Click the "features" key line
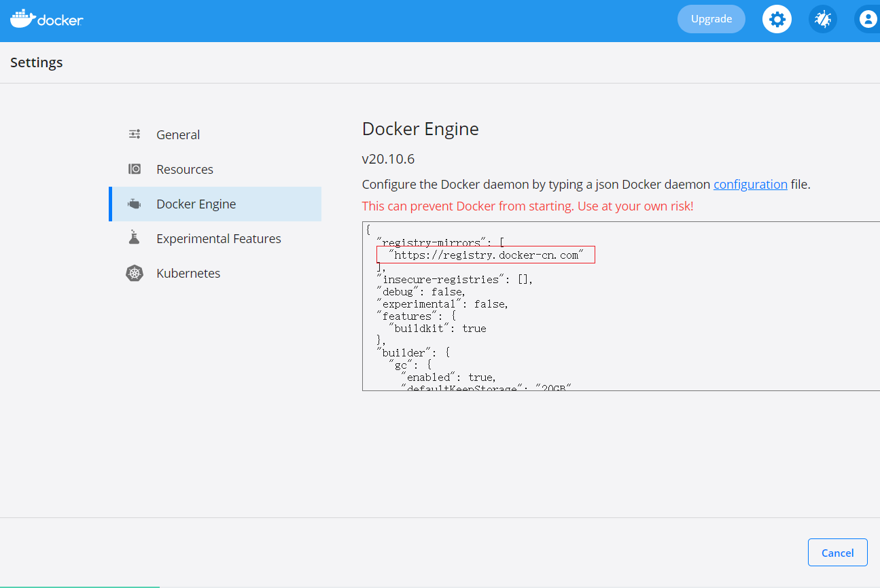This screenshot has width=880, height=588. (x=416, y=316)
